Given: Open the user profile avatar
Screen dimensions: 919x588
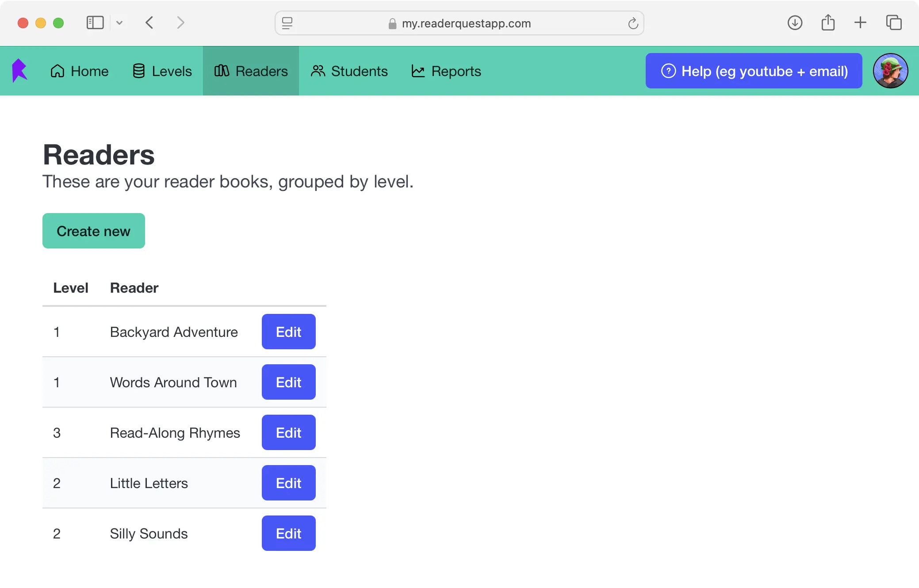Looking at the screenshot, I should click(890, 71).
